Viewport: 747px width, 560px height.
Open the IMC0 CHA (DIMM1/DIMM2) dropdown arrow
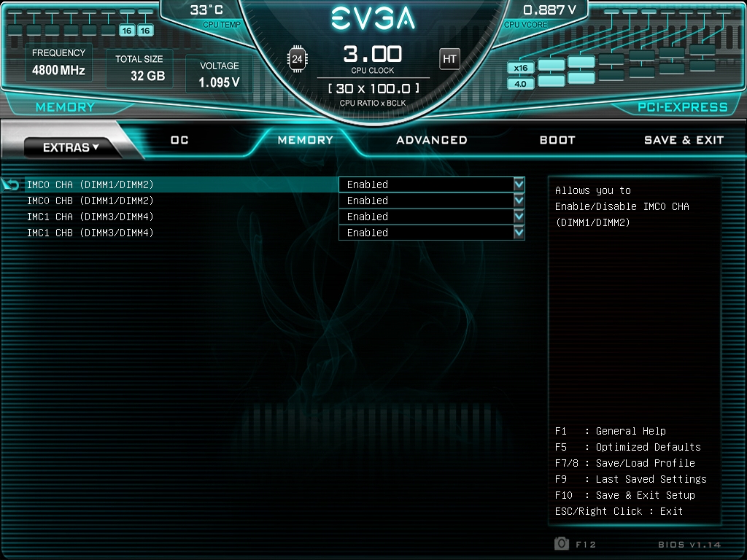coord(519,184)
